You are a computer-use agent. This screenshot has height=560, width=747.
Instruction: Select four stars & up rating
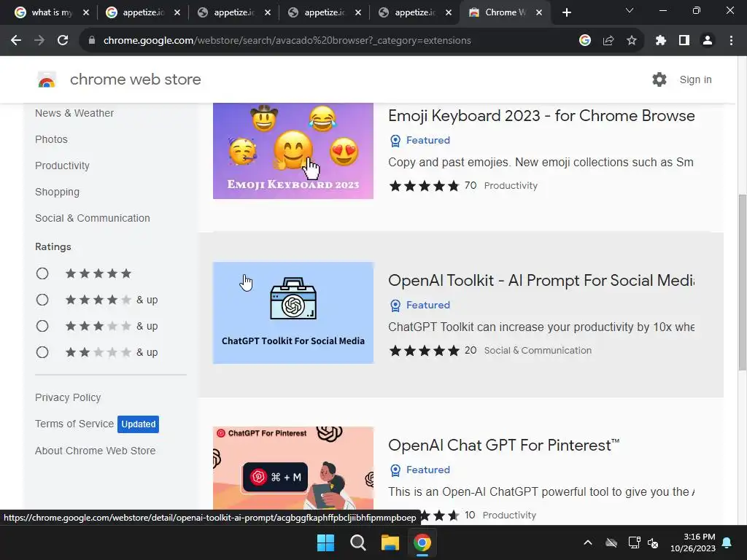(x=42, y=300)
